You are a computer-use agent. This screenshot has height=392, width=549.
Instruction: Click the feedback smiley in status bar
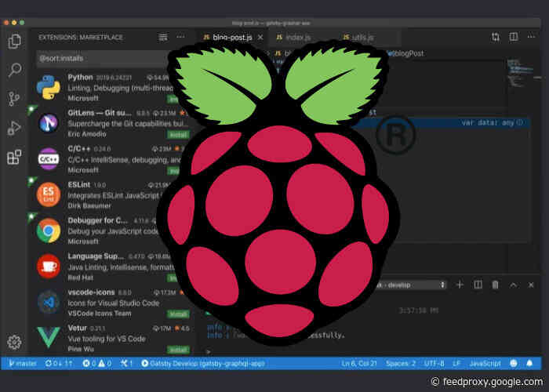[513, 363]
